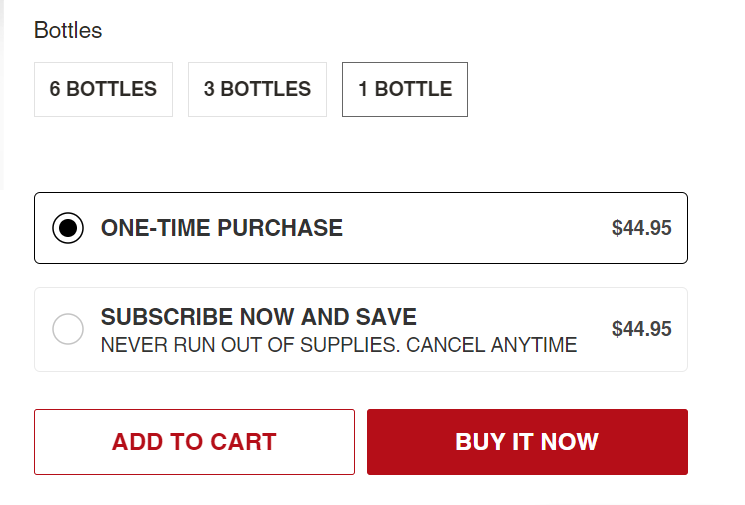Viewport: 745px width, 505px height.
Task: Select the One-Time Purchase radio circle
Action: tap(68, 228)
